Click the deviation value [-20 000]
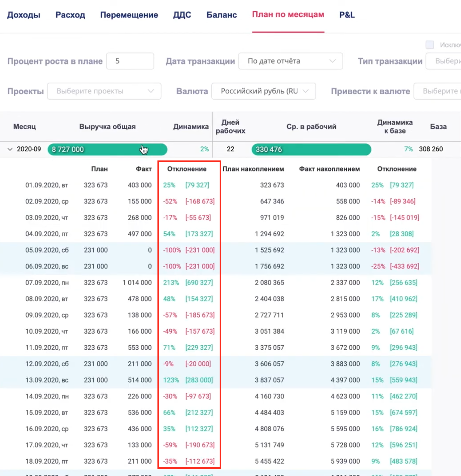The width and height of the screenshot is (461, 476). [x=198, y=364]
